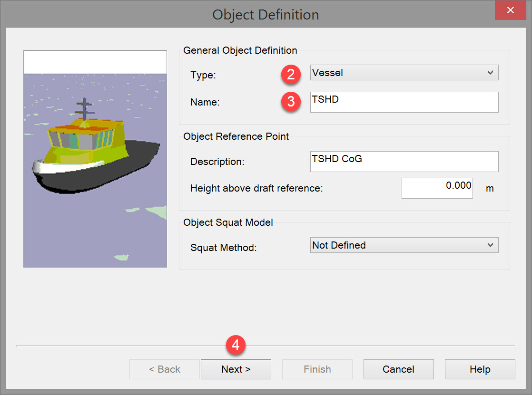Expand the Squat Method dropdown

pos(404,245)
